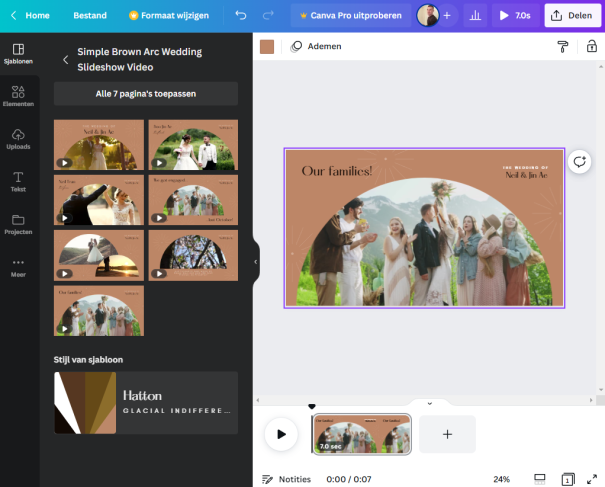Open the Sjablonen sidebar tab

(x=18, y=54)
